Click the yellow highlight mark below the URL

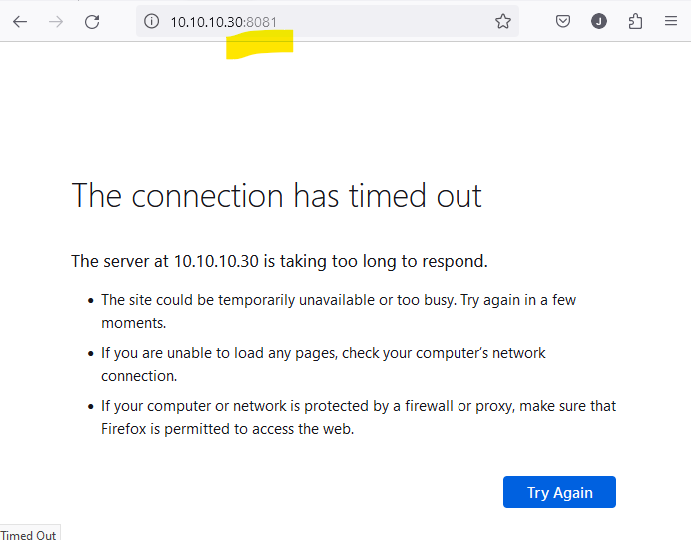(x=259, y=44)
